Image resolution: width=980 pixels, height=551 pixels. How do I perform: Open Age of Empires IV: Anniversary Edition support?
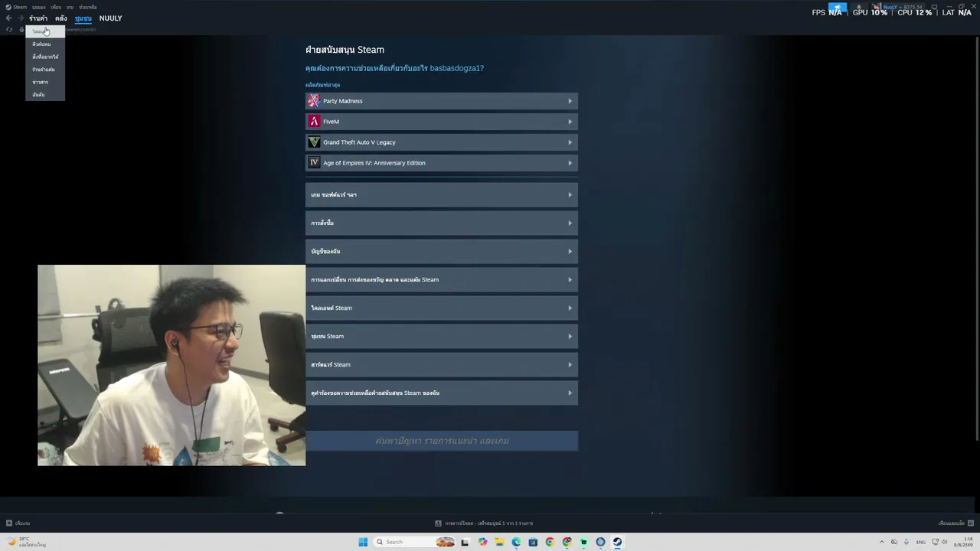point(442,163)
